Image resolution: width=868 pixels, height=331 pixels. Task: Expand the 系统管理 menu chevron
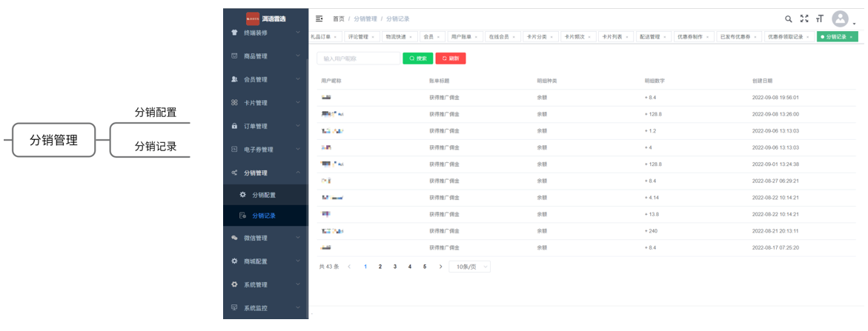click(298, 284)
